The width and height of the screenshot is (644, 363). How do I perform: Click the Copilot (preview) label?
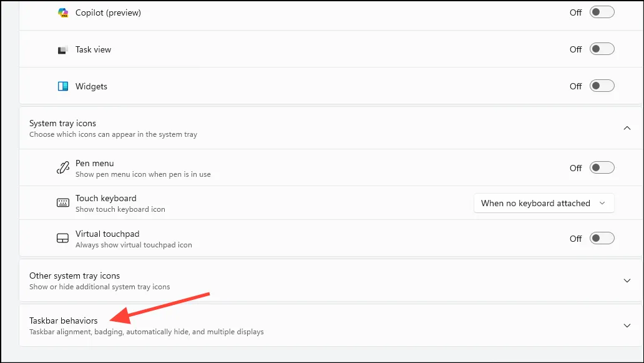click(108, 12)
